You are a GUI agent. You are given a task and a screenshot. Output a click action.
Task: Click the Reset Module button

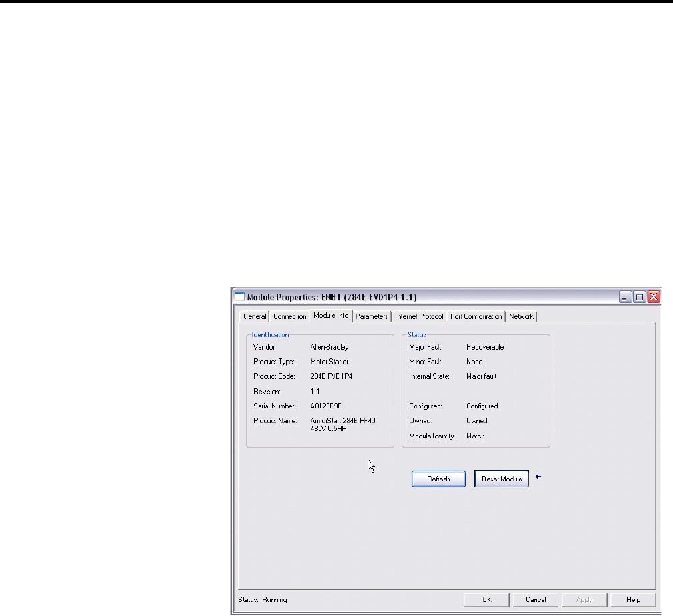click(x=502, y=479)
